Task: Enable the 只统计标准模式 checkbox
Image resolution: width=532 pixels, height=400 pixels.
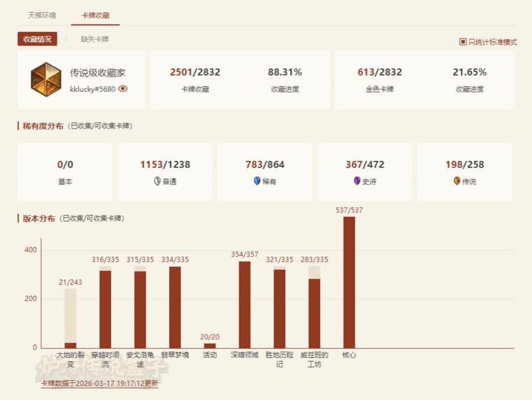Action: pos(463,42)
